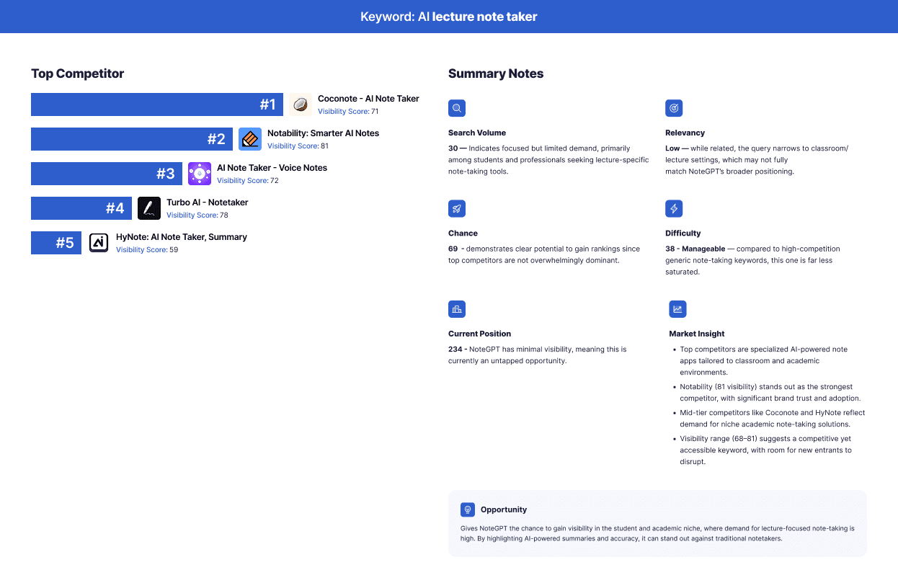The width and height of the screenshot is (898, 588).
Task: Click the HyNote app icon
Action: [x=99, y=243]
